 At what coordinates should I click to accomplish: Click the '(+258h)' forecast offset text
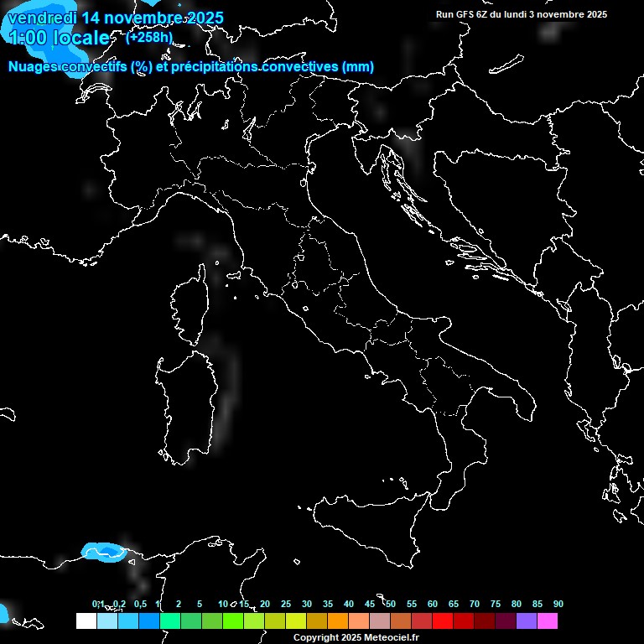(x=149, y=38)
